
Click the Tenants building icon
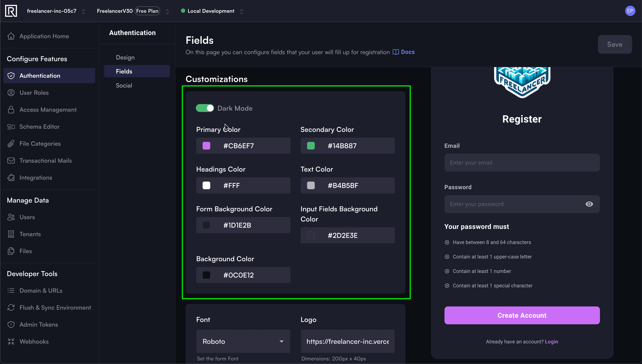[x=11, y=234]
